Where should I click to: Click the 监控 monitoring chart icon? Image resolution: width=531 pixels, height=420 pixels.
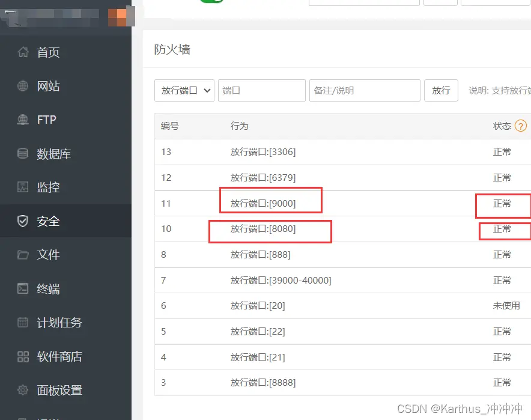coord(23,187)
